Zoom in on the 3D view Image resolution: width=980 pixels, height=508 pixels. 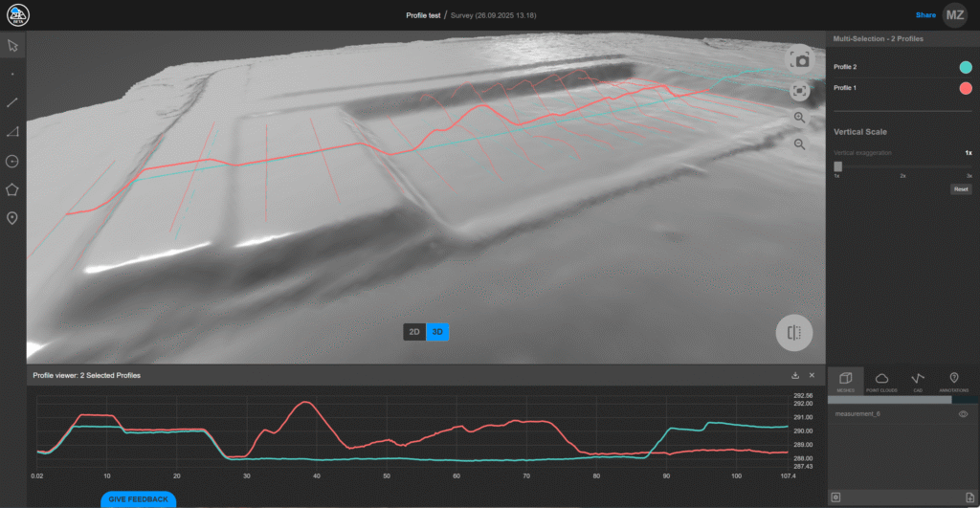pyautogui.click(x=800, y=118)
